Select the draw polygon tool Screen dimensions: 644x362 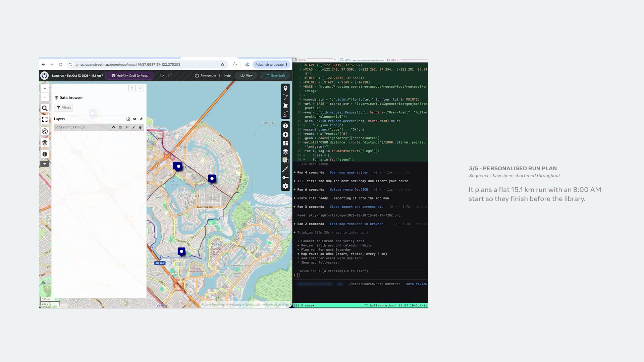click(285, 106)
